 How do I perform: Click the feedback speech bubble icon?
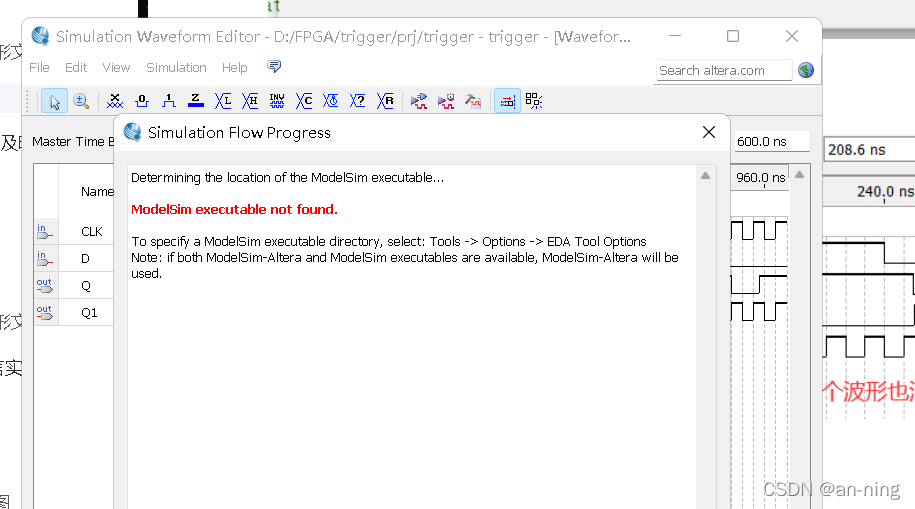(x=274, y=66)
